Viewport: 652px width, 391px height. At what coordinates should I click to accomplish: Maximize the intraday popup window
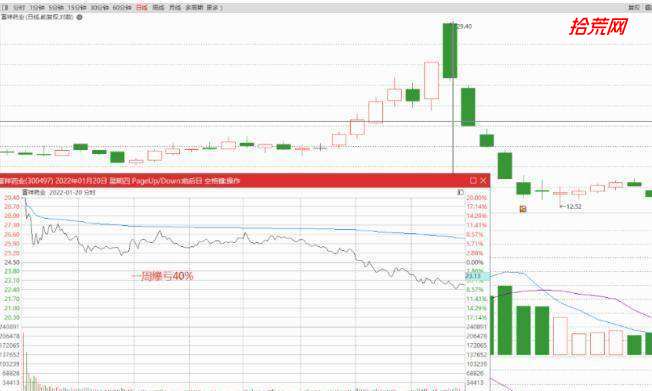(x=473, y=181)
